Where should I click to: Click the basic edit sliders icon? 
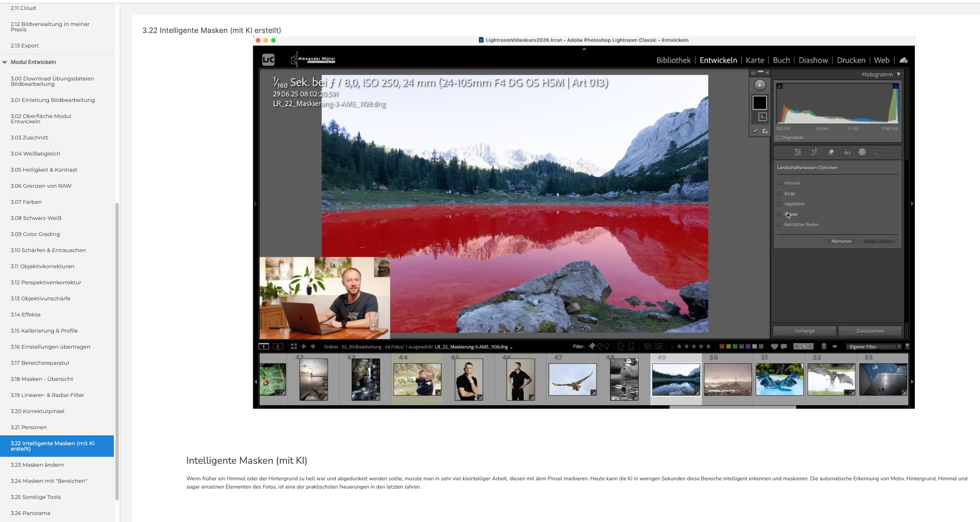point(798,152)
